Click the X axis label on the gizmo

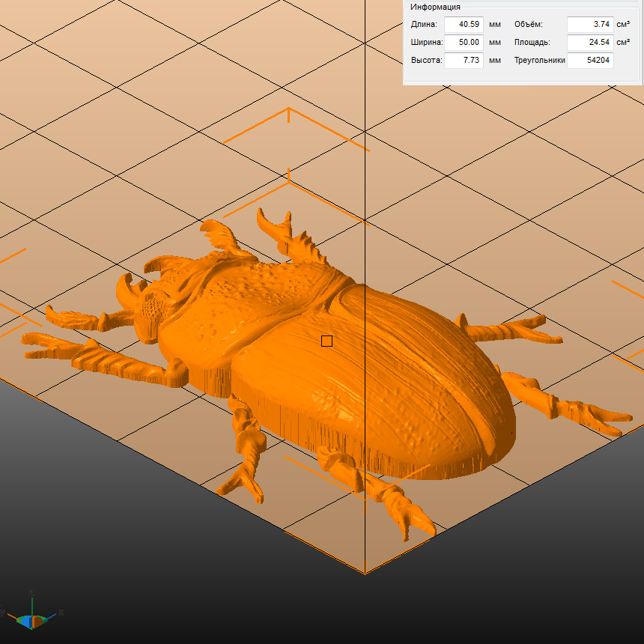[60, 613]
